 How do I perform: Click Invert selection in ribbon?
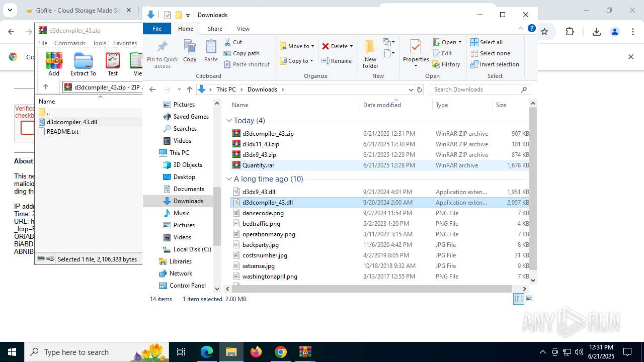(495, 64)
